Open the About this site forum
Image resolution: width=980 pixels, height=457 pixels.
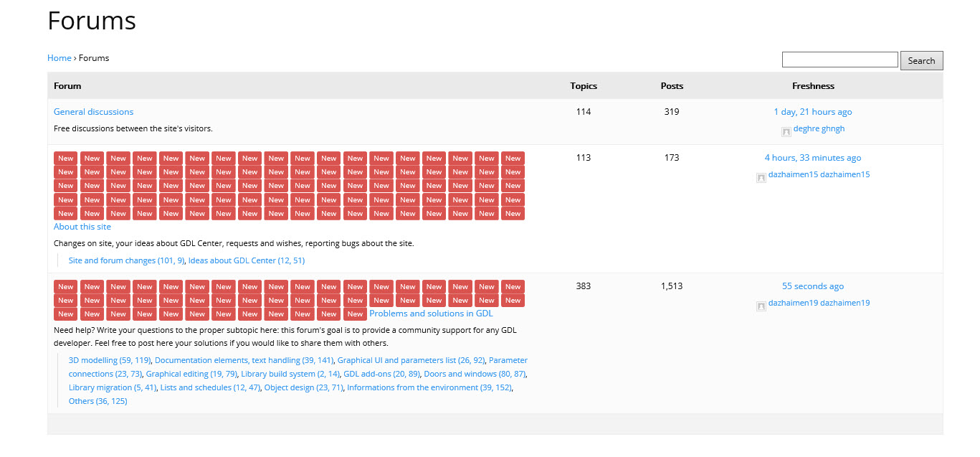tap(82, 227)
